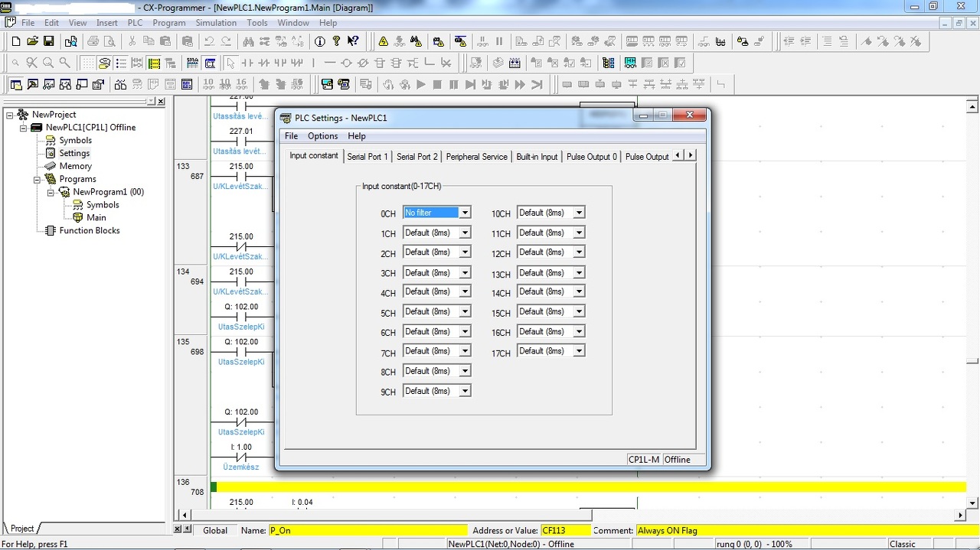Select the New Coil tool
The image size is (980, 550).
(x=346, y=63)
